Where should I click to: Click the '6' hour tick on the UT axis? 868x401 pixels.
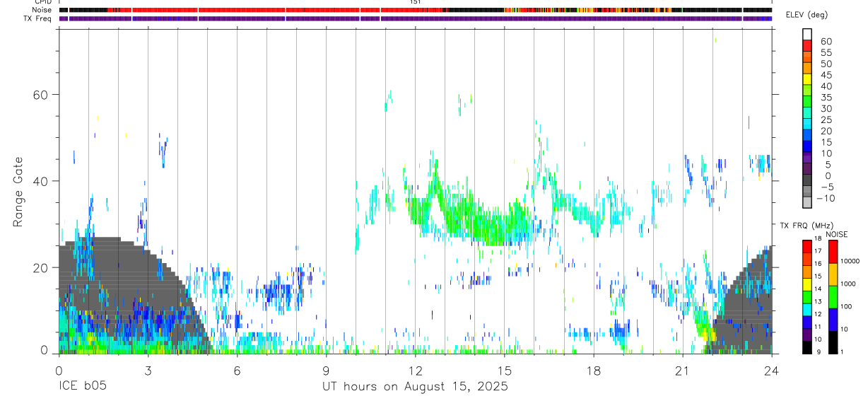(237, 370)
